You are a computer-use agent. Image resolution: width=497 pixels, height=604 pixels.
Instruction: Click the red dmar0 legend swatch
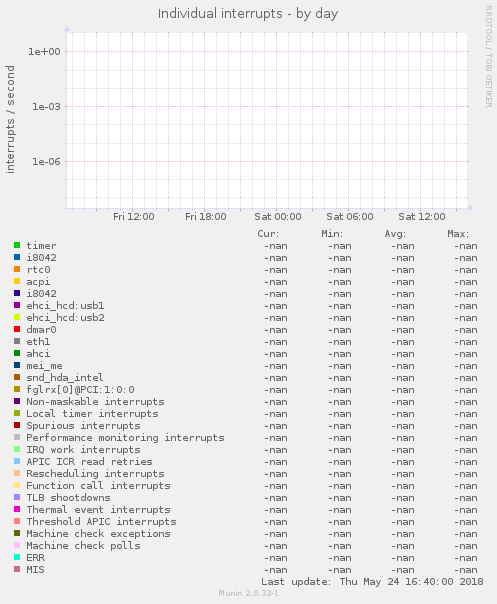[x=17, y=329]
